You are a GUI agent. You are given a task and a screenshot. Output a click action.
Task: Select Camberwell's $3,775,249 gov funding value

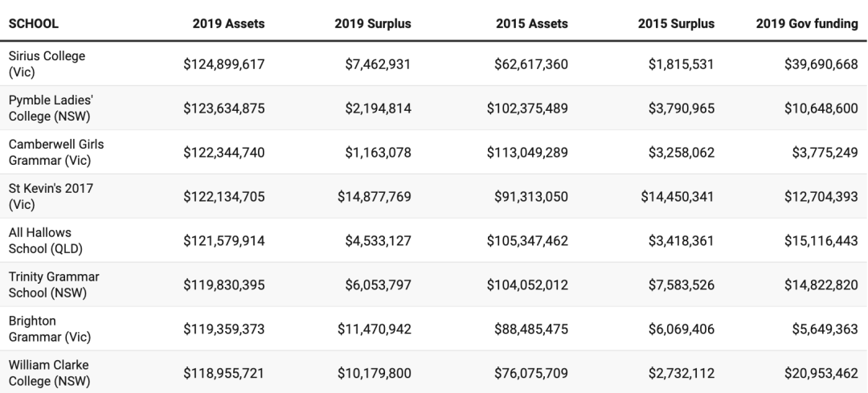tap(825, 152)
